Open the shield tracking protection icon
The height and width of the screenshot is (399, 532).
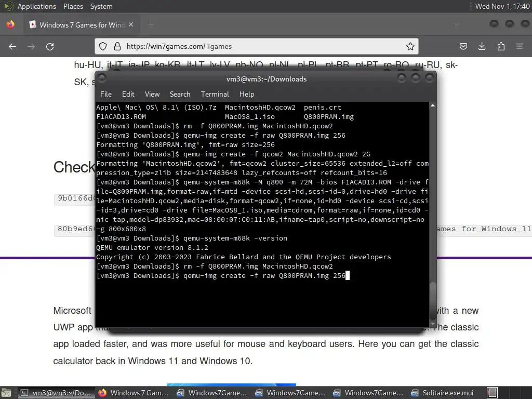pyautogui.click(x=103, y=46)
